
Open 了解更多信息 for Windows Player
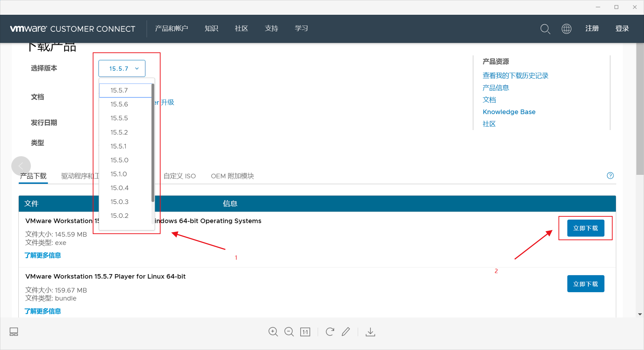point(43,255)
